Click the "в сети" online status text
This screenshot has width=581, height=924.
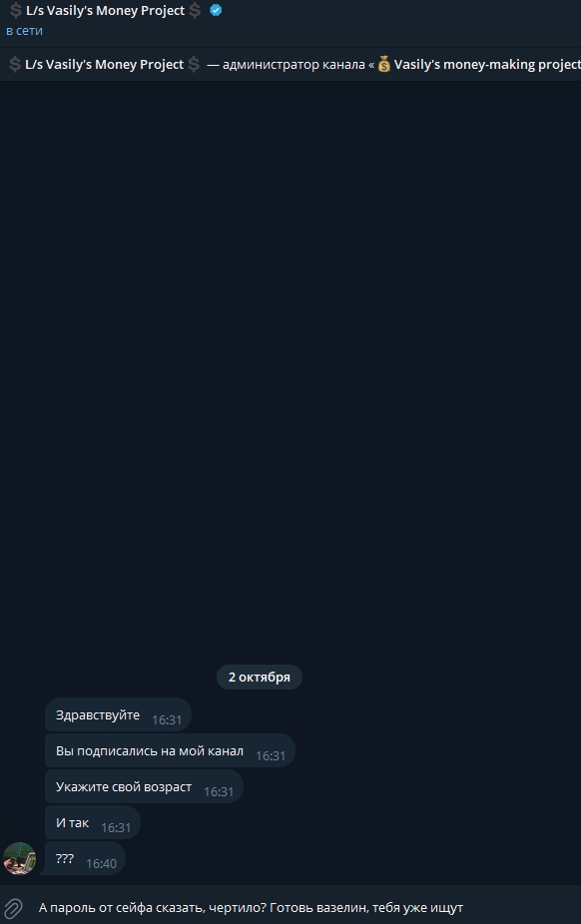coord(24,31)
